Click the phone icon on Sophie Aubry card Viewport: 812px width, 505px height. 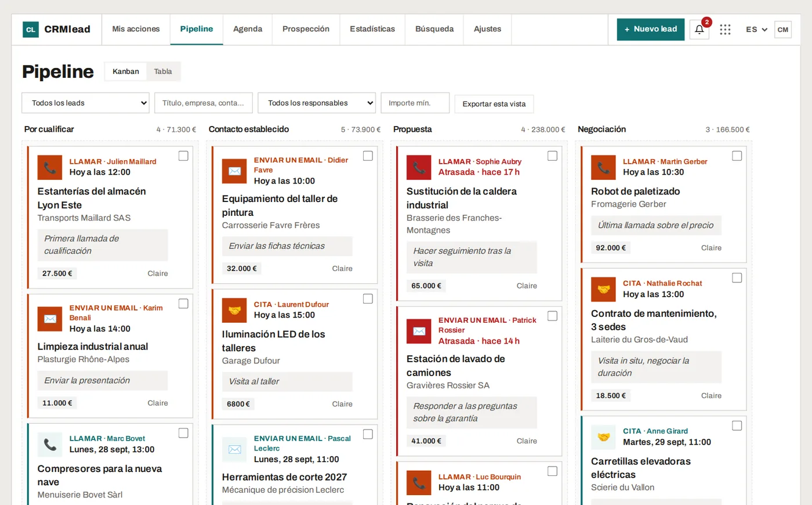tap(419, 168)
